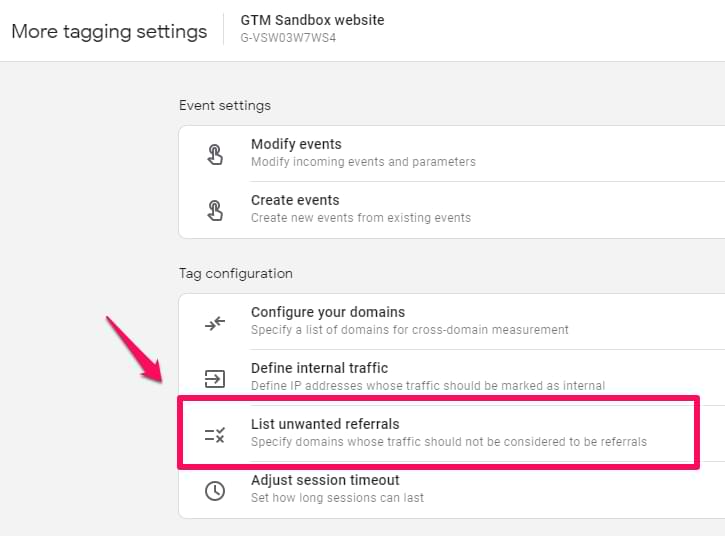Screen dimensions: 725x536
Task: Open the Modify events setting
Action: click(296, 144)
